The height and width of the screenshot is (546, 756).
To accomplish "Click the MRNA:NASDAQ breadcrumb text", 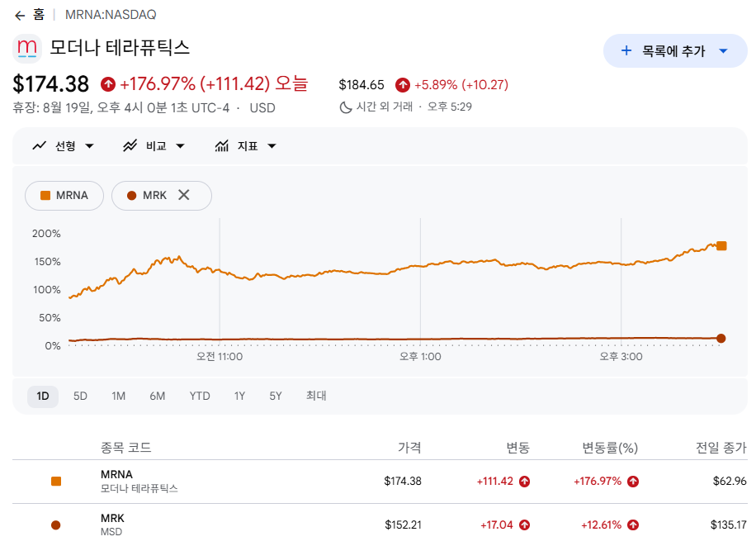I will 111,15.
